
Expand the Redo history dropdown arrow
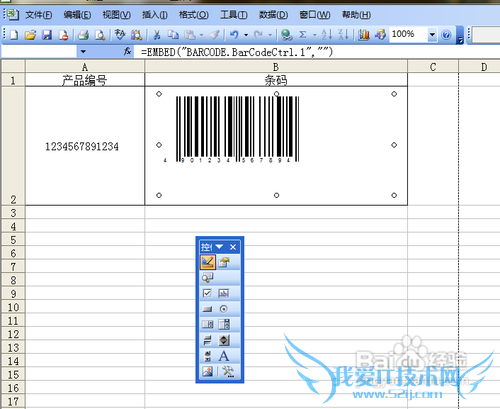pos(270,35)
